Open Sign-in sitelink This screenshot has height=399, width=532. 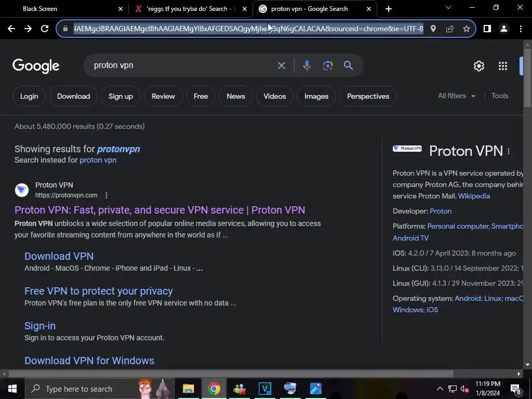tap(40, 326)
